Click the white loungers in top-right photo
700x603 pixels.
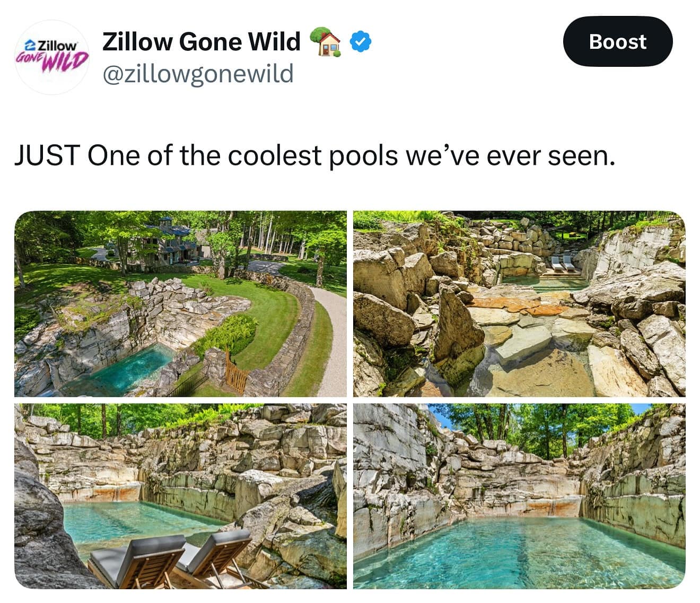[x=562, y=263]
